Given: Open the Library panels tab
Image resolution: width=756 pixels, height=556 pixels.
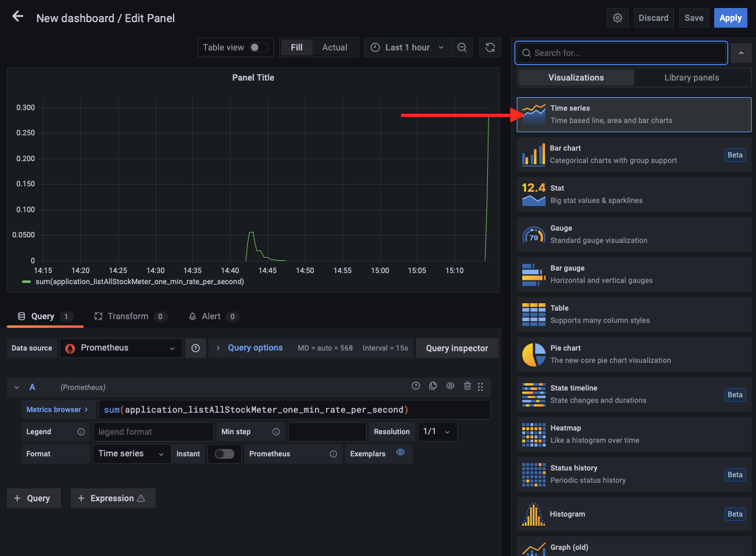Looking at the screenshot, I should point(691,77).
